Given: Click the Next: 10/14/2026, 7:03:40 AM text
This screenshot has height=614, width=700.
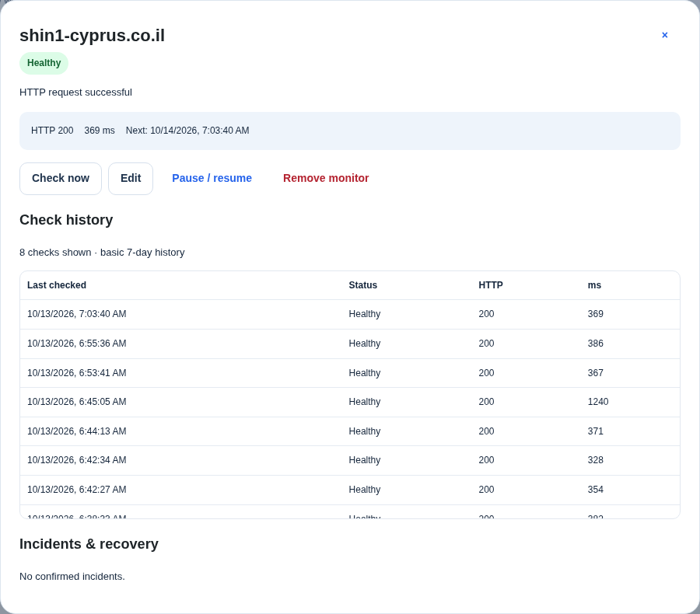Looking at the screenshot, I should point(187,131).
